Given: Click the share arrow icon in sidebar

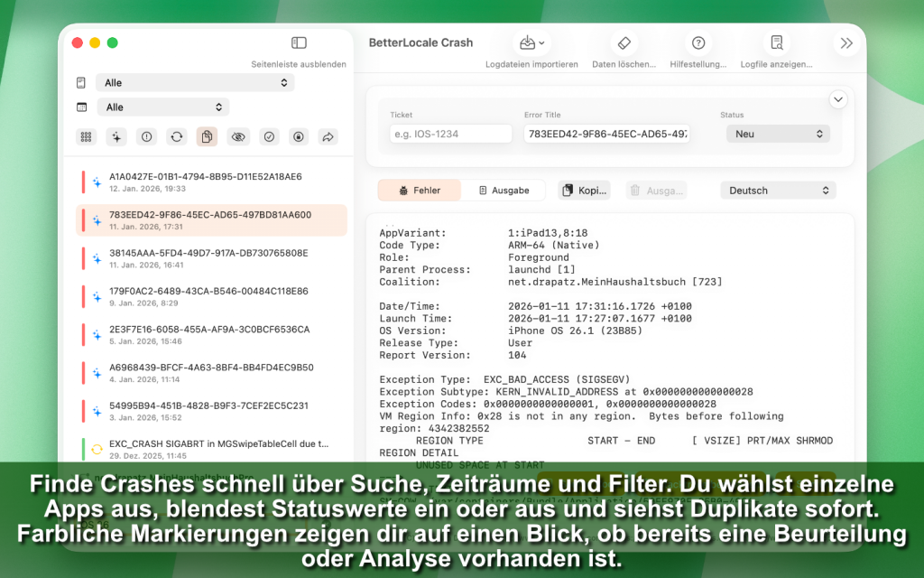Looking at the screenshot, I should tap(328, 136).
